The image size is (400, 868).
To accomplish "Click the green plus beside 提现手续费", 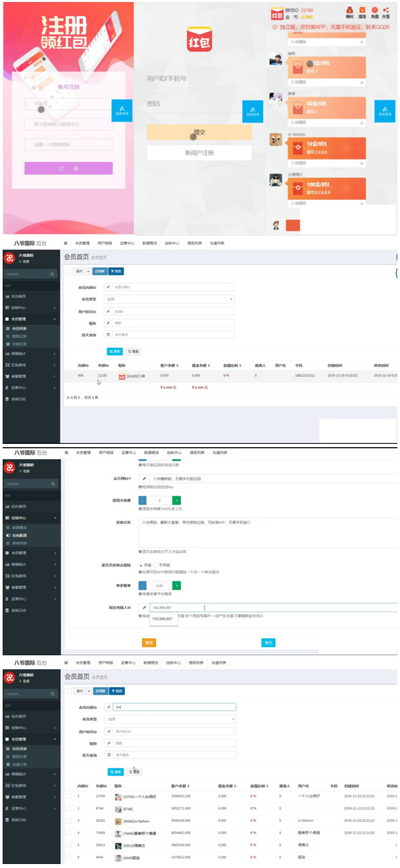I will pos(176,501).
